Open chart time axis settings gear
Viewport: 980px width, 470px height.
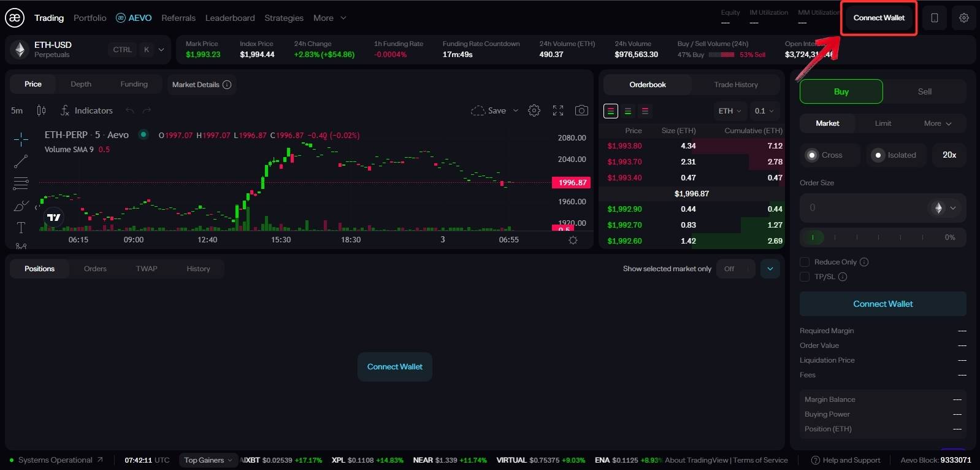coord(573,240)
